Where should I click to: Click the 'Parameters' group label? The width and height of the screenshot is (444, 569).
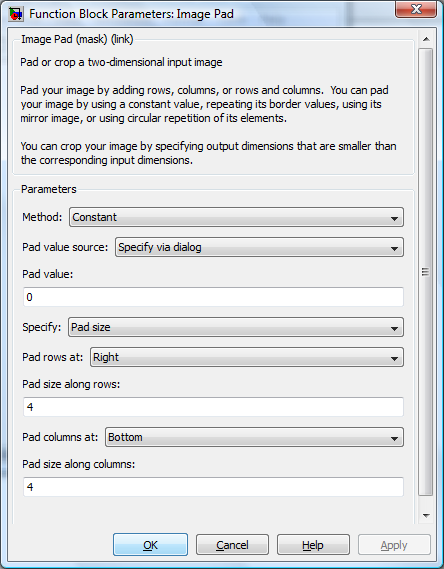49,189
